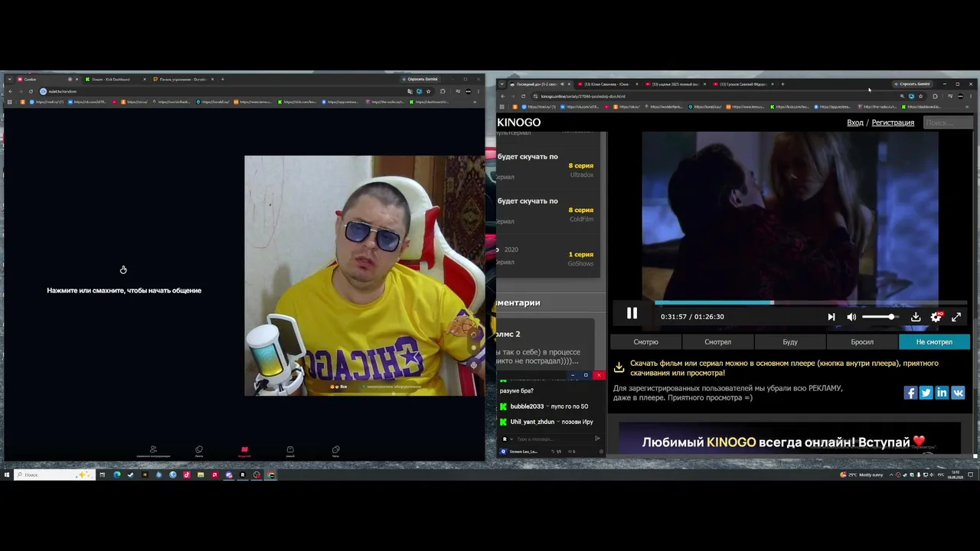
Task: Mark the show as "Бросил"
Action: coord(862,342)
